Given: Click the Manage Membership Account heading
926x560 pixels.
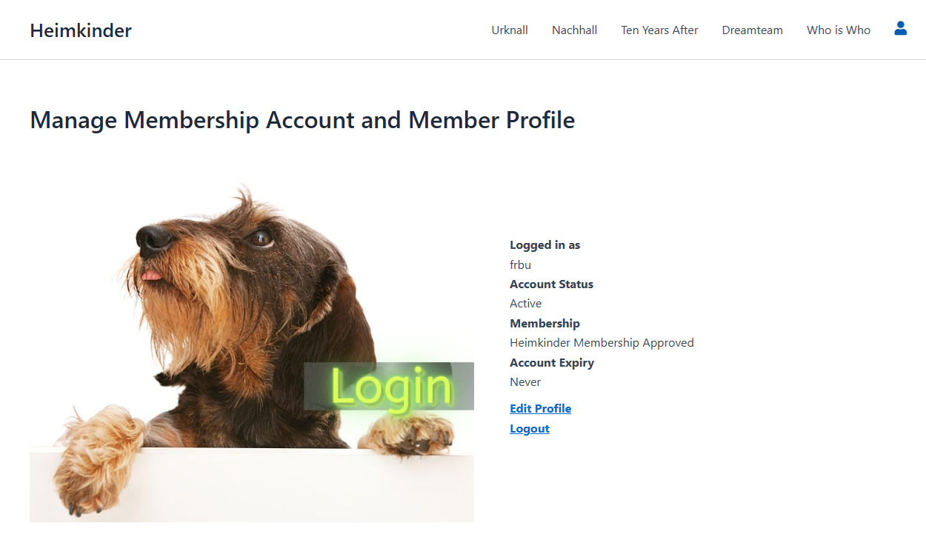Looking at the screenshot, I should [x=302, y=120].
